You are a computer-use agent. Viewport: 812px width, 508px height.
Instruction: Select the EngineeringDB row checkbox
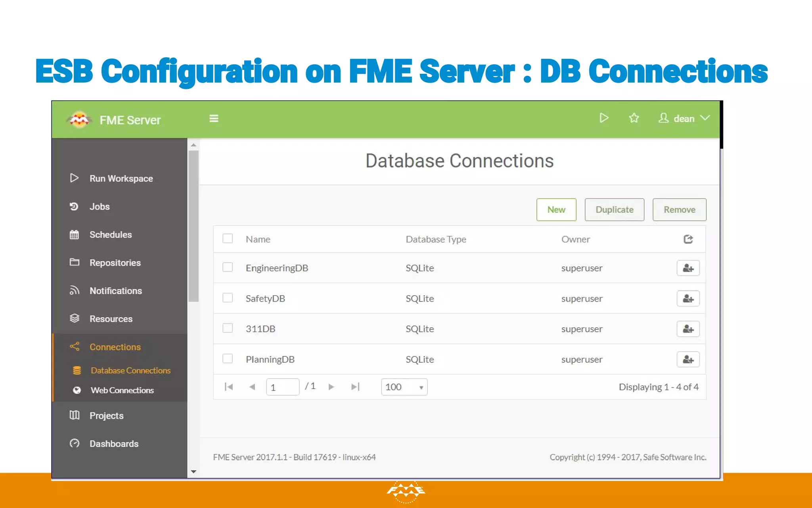[228, 267]
